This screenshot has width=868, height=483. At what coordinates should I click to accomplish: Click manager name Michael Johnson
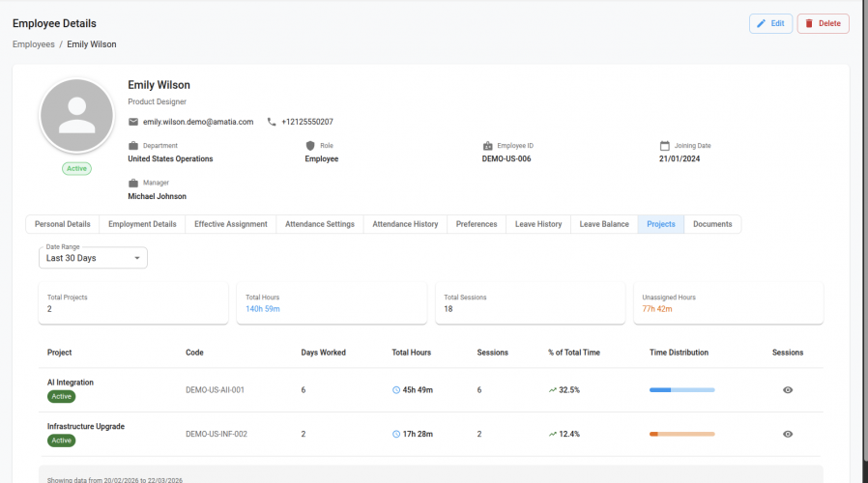pos(158,196)
